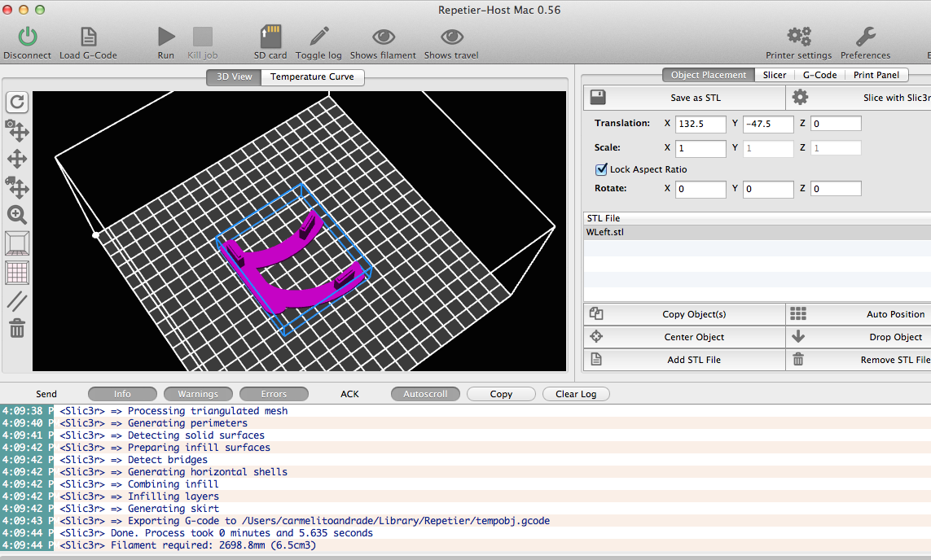The height and width of the screenshot is (560, 931).
Task: Toggle Shows filament eye
Action: pyautogui.click(x=384, y=37)
